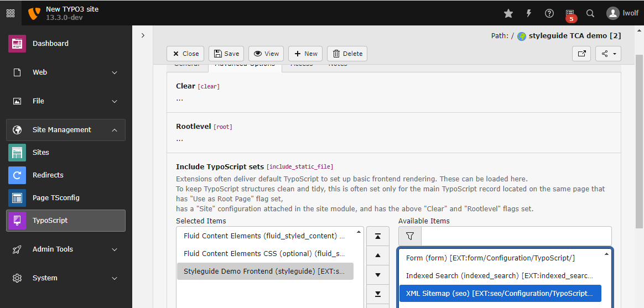Go to the Page TSconfig module
644x308 pixels.
tap(56, 198)
